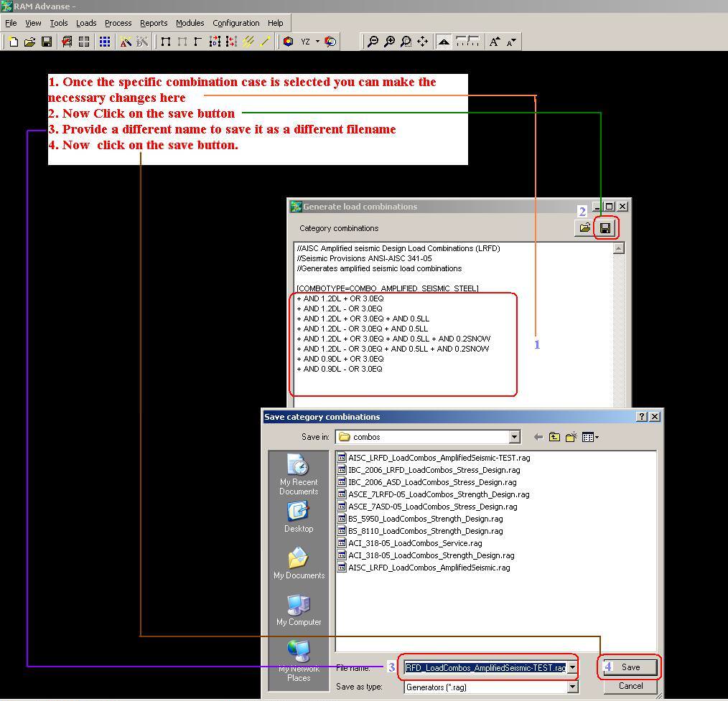728x701 pixels.
Task: Click the grayed tools icon beside colored A
Action: click(142, 42)
